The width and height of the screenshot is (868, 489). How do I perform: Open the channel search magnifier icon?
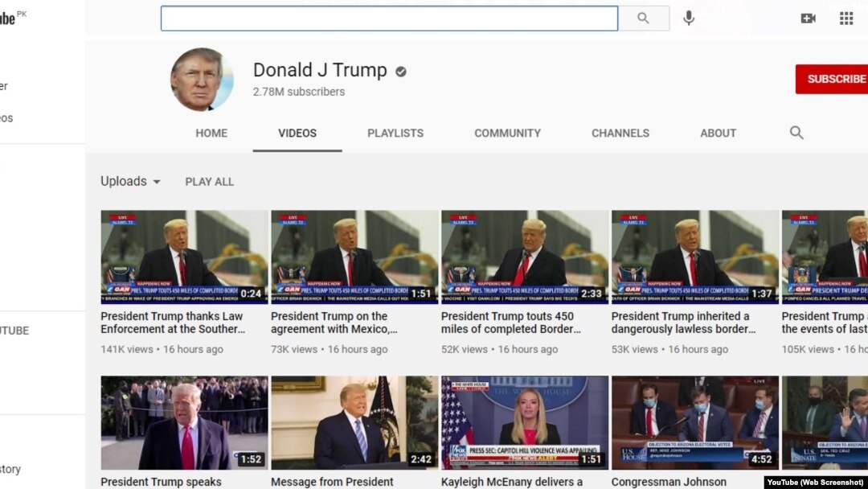pos(796,133)
